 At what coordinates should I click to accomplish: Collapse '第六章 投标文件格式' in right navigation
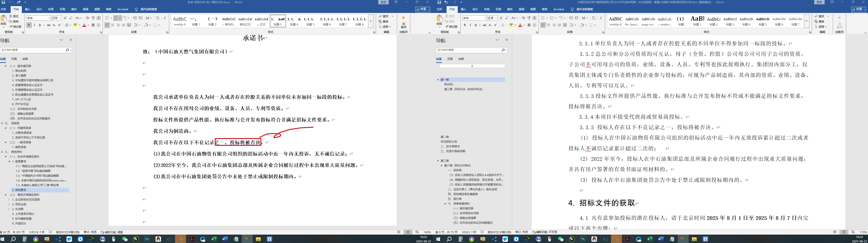pos(441,166)
